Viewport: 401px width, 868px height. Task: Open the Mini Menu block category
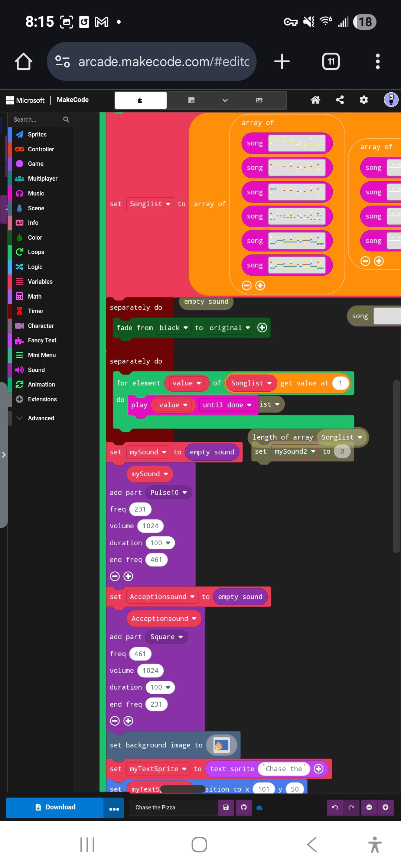pyautogui.click(x=41, y=355)
